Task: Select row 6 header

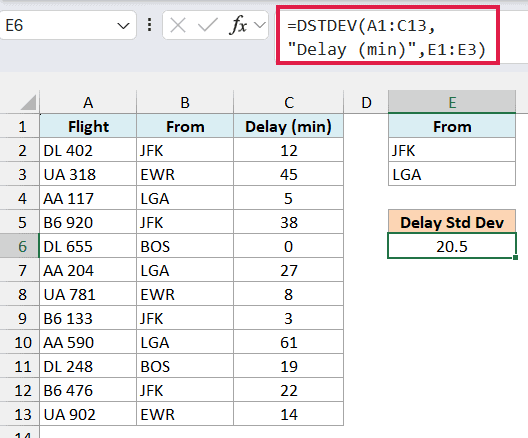Action: (20, 246)
